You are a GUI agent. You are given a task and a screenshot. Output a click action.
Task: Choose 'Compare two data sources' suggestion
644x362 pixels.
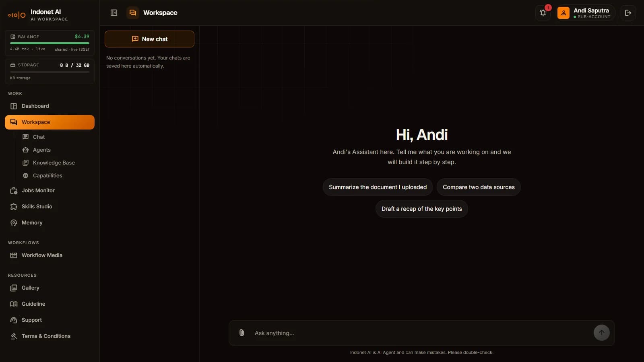(479, 187)
